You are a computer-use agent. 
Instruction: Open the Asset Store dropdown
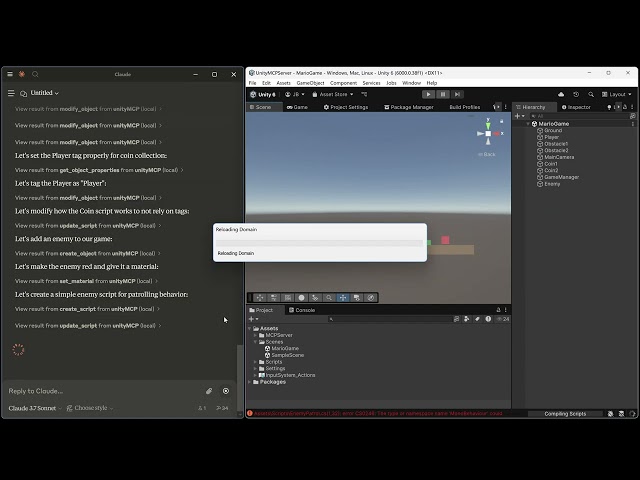(333, 94)
